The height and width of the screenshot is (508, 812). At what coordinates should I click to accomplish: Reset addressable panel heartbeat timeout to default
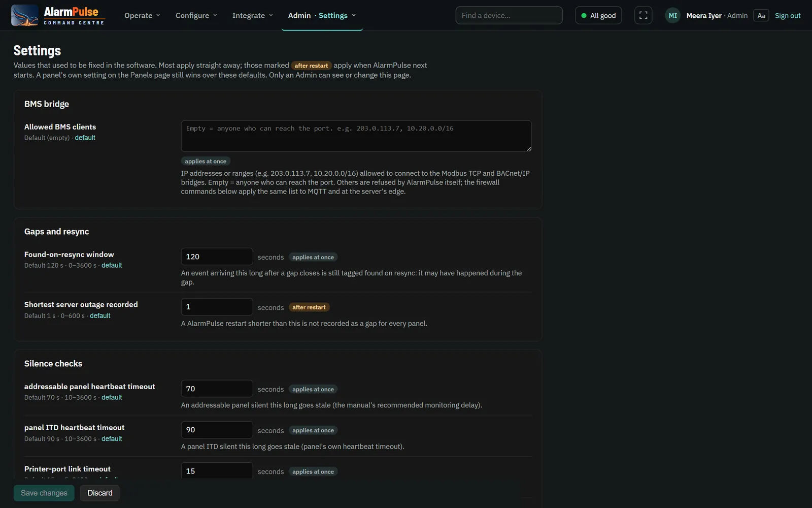112,397
